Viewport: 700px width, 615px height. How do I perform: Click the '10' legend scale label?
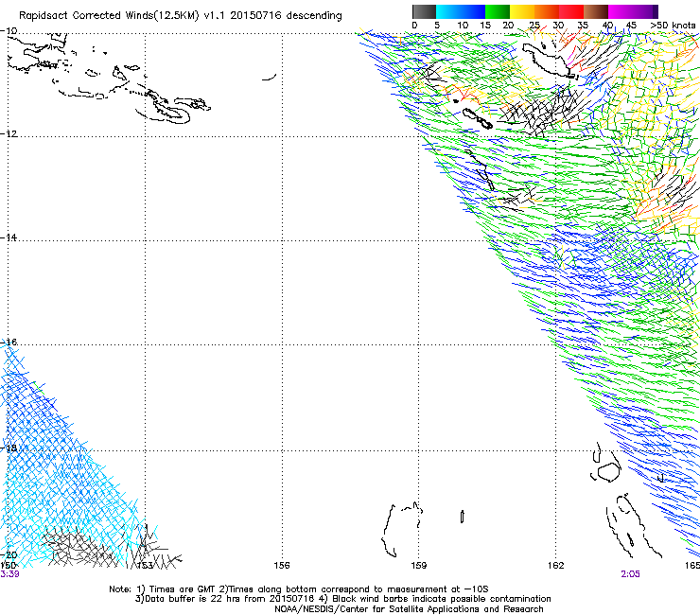(x=463, y=26)
